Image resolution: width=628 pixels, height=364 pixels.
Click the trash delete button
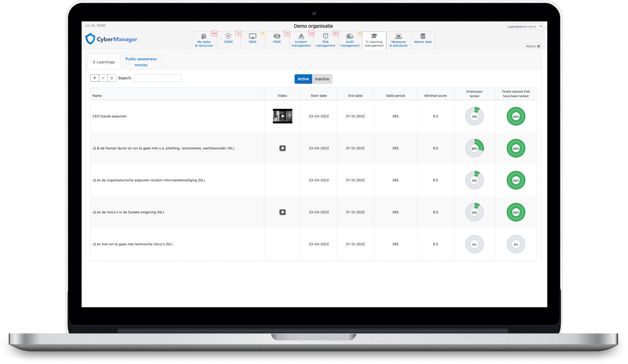(112, 78)
